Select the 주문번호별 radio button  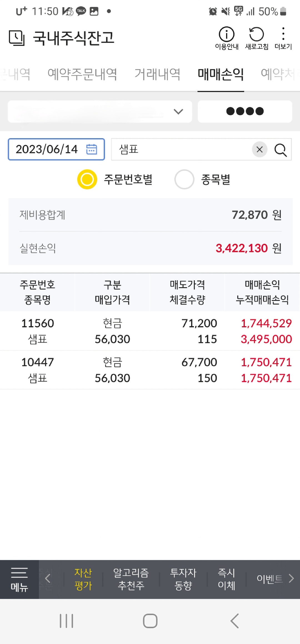click(87, 179)
